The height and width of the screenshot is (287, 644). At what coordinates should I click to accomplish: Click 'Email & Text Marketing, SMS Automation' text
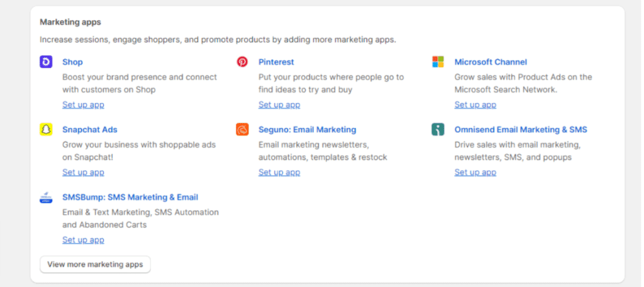140,219
